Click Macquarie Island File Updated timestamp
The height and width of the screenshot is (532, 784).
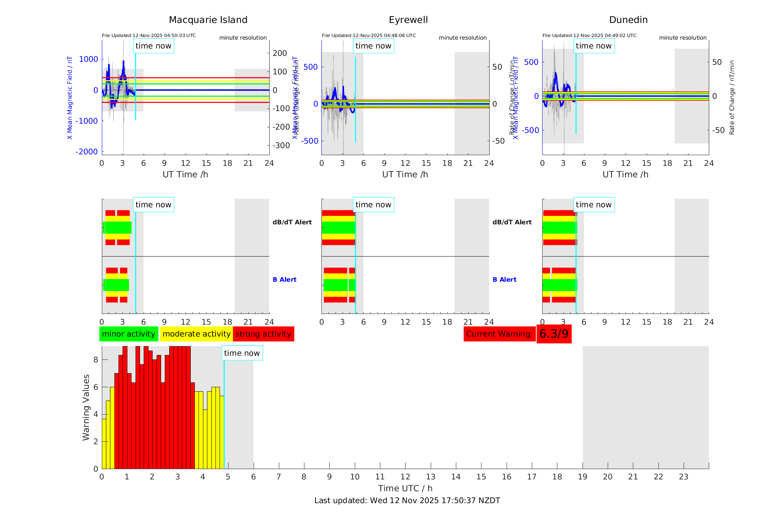point(149,36)
